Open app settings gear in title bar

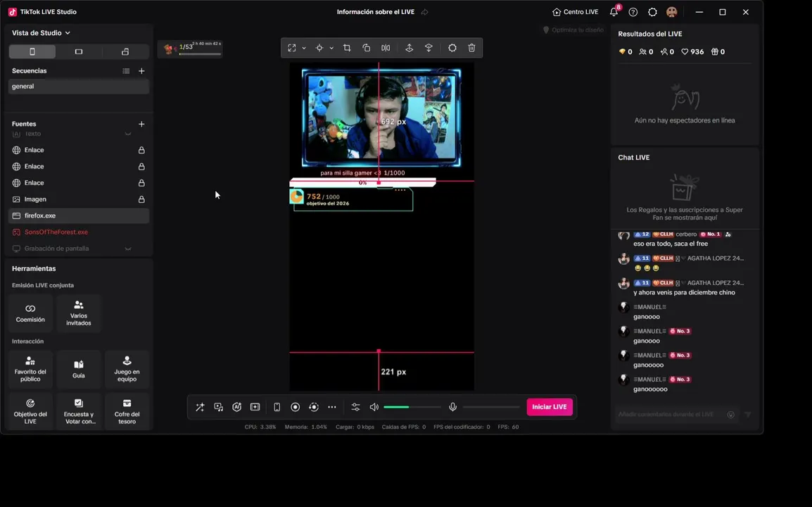(652, 12)
